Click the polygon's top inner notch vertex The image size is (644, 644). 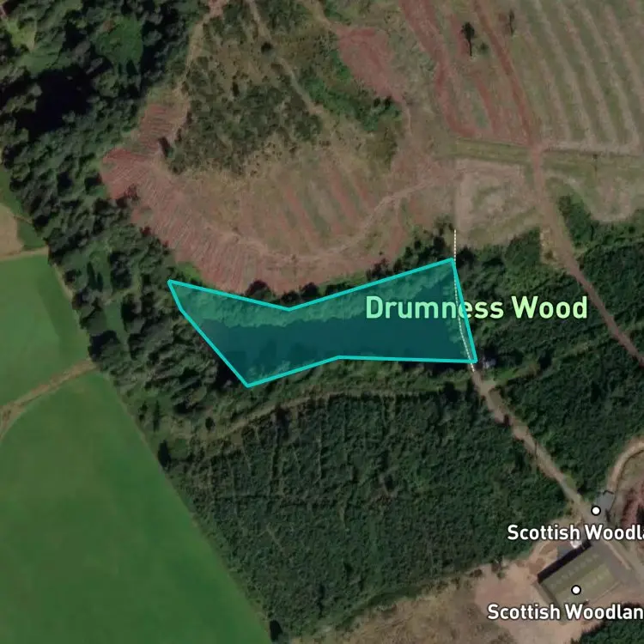289,308
